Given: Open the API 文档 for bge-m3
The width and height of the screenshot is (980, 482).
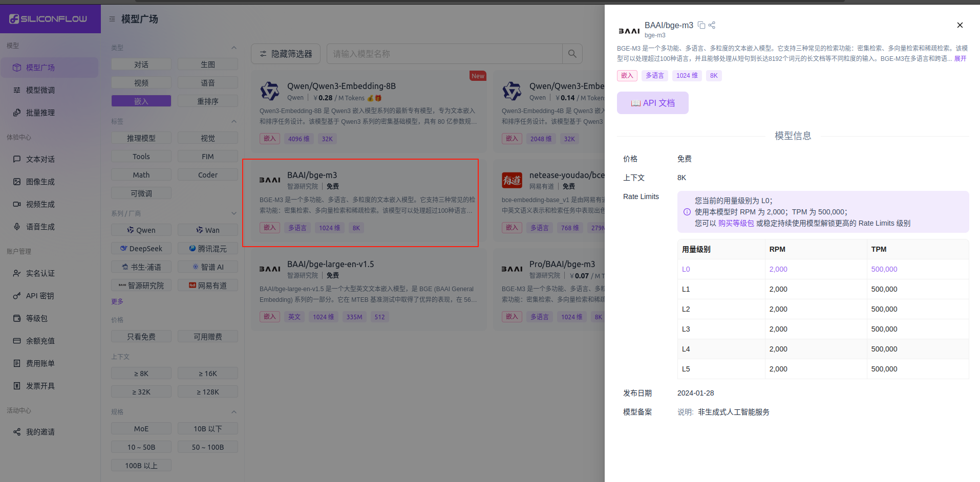Looking at the screenshot, I should click(x=652, y=102).
